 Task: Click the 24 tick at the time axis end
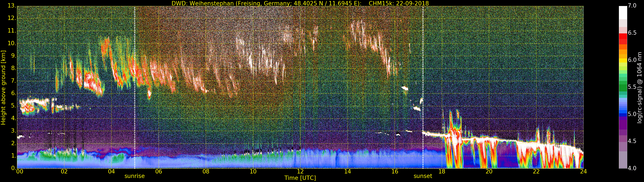tap(583, 172)
